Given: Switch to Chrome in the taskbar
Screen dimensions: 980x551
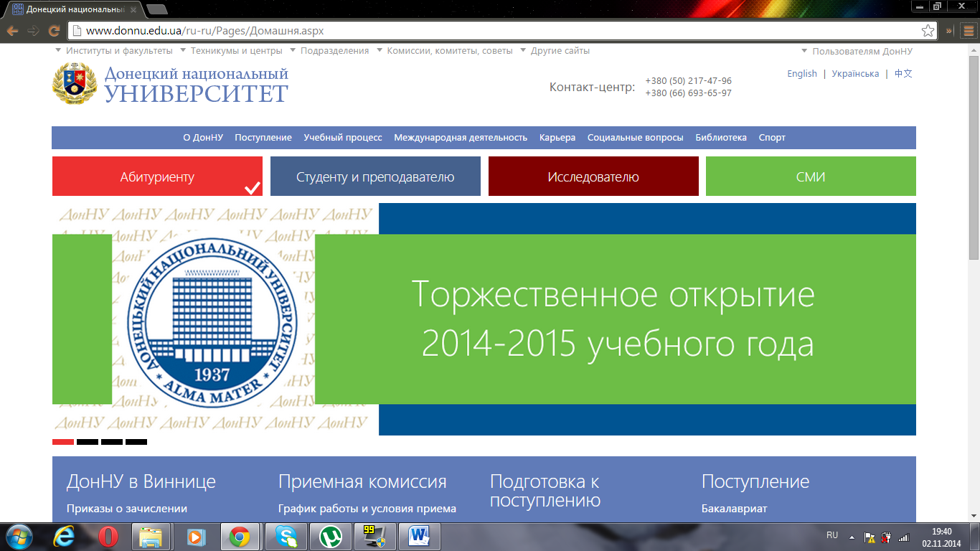Looking at the screenshot, I should coord(240,537).
